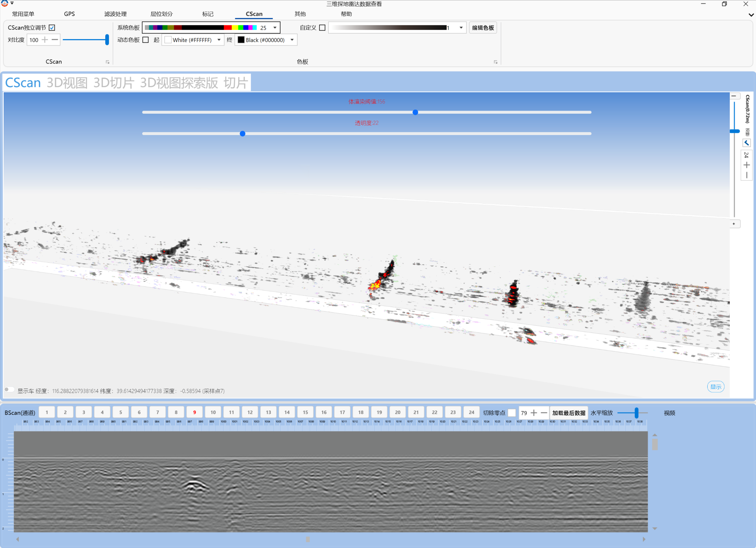
Task: Click the plus button below depth slider
Action: 734,224
